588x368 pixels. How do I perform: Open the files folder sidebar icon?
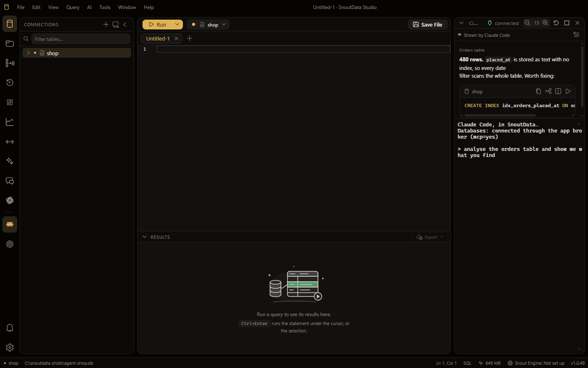pos(10,43)
